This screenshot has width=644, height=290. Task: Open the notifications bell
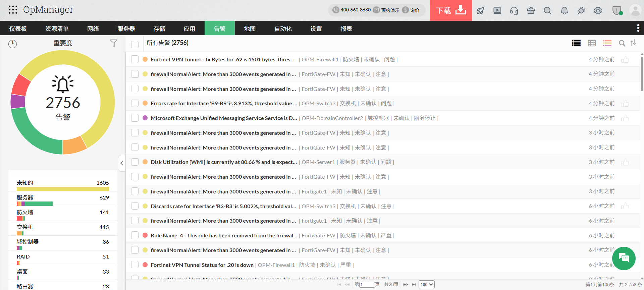coord(564,11)
